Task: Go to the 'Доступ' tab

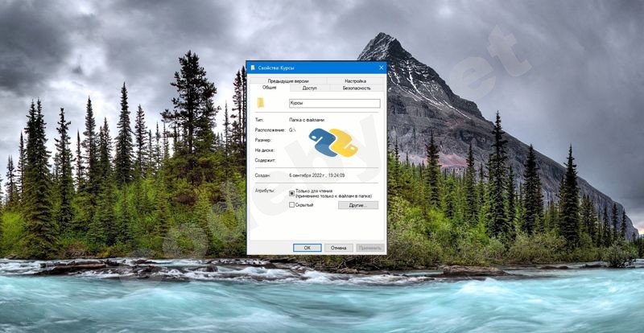Action: click(310, 88)
